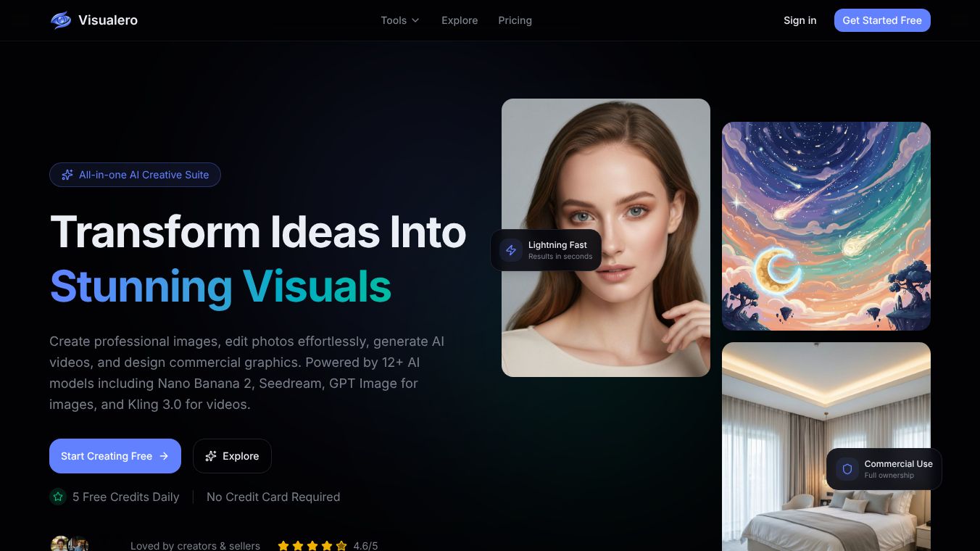Screen dimensions: 980x551
Task: Click the lightning bolt icon on Lightning Fast badge
Action: (x=511, y=250)
